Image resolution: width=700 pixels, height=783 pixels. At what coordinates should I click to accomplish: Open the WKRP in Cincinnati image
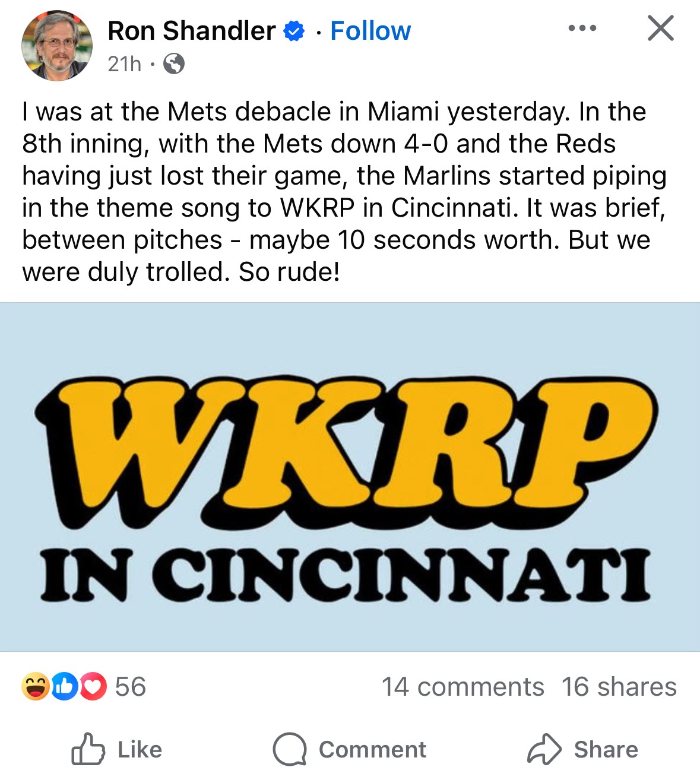coord(350,477)
